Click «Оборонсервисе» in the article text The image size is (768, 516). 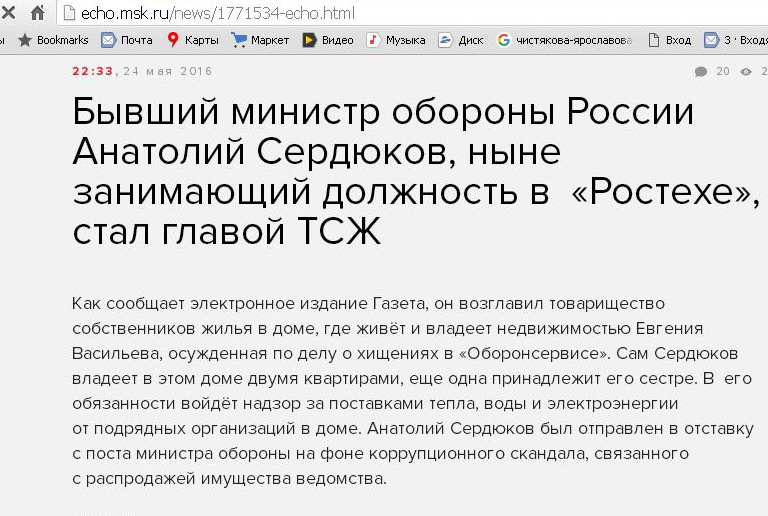[x=532, y=353]
